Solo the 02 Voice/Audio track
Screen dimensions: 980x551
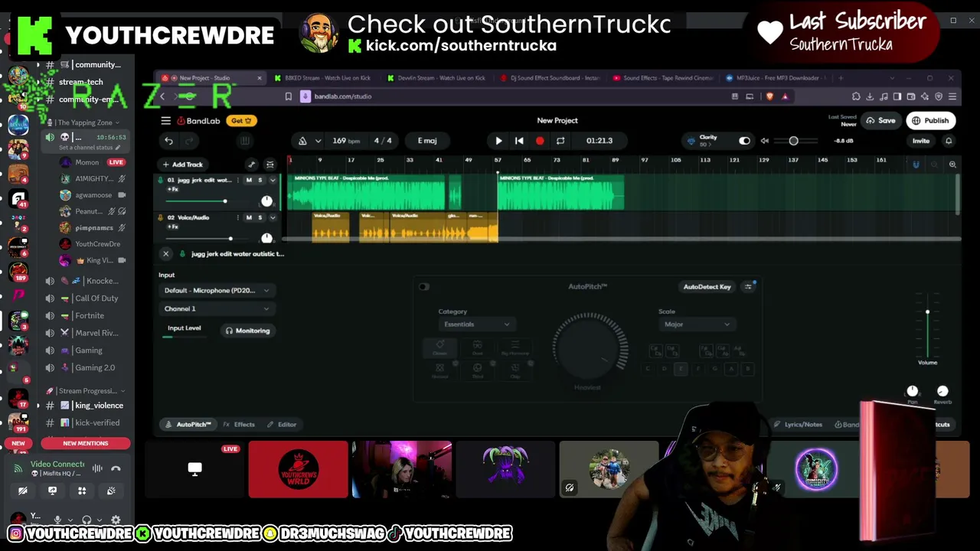(x=260, y=217)
